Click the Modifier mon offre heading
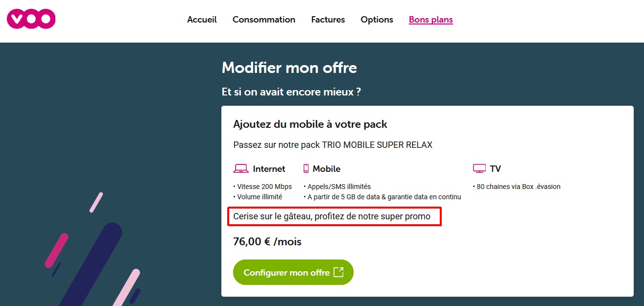This screenshot has height=306, width=644. (x=289, y=68)
